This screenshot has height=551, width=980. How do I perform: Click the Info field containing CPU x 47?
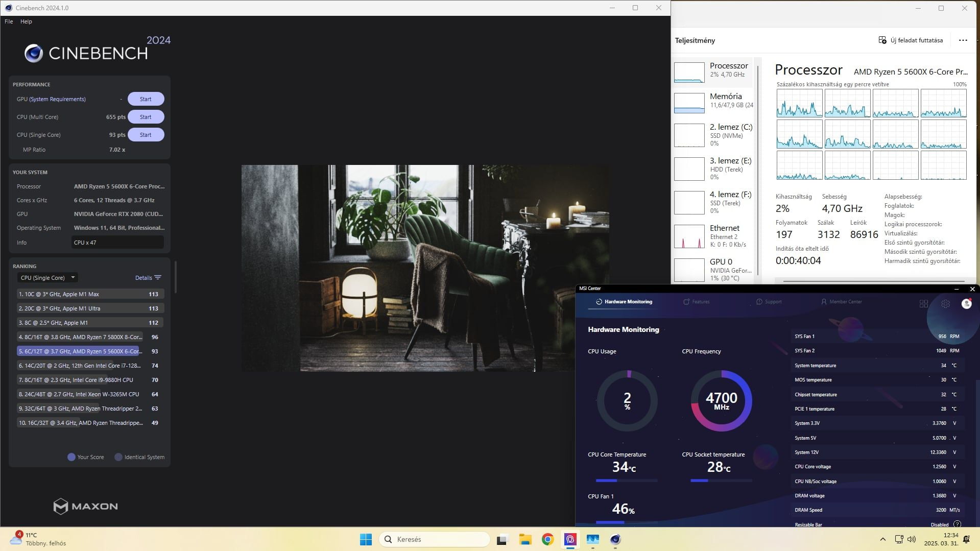tap(117, 243)
